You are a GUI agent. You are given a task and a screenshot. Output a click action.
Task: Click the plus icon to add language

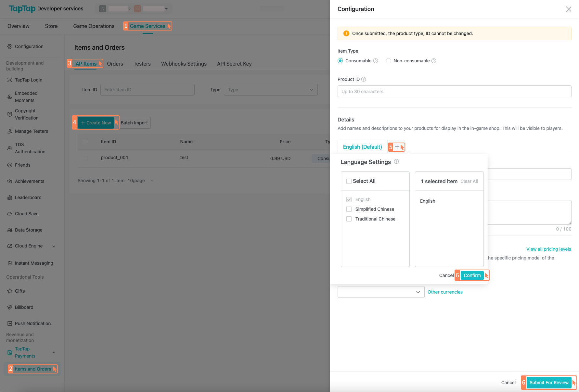[x=397, y=147]
